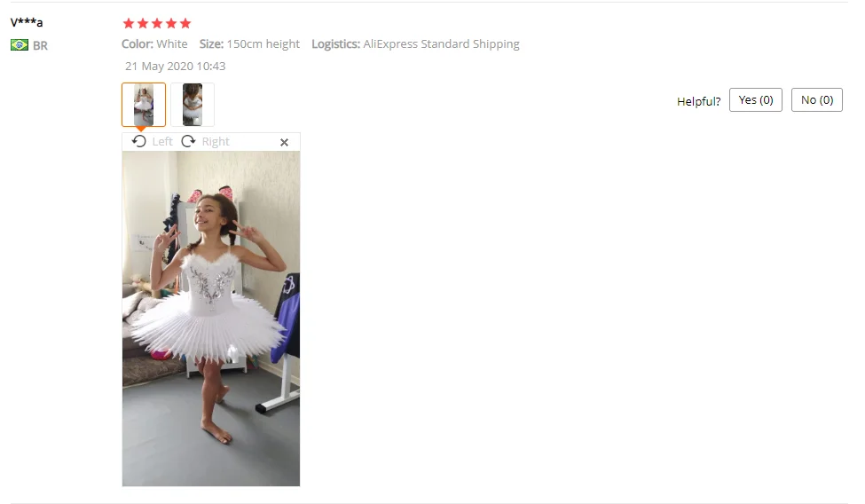
Task: Mark review helpful with Yes (0)
Action: (756, 100)
